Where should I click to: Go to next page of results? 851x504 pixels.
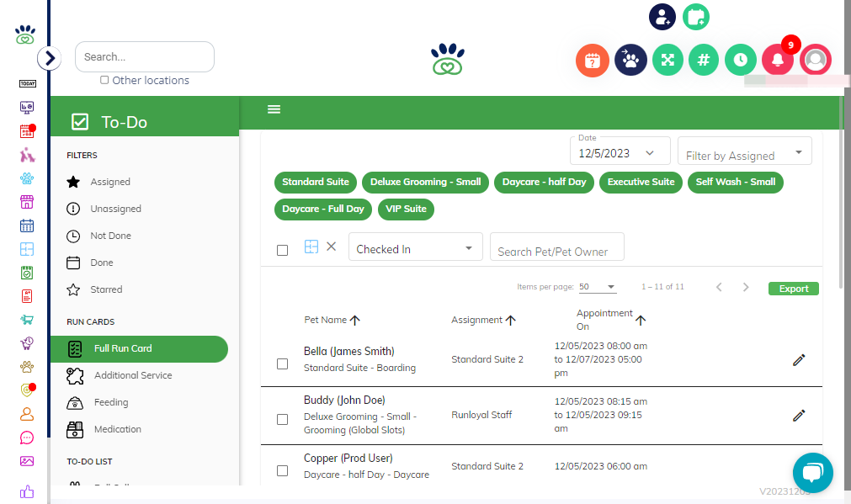746,287
